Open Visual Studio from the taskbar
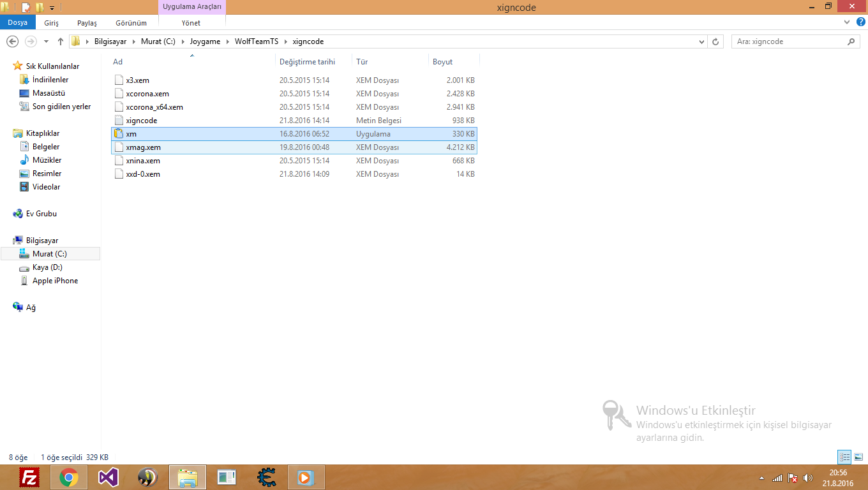Image resolution: width=868 pixels, height=490 pixels. 108,477
